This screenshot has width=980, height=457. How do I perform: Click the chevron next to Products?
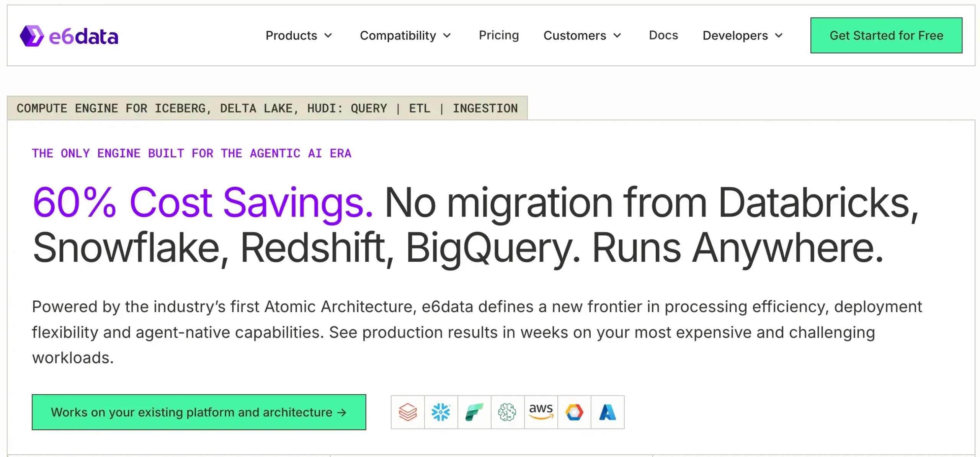pos(328,36)
